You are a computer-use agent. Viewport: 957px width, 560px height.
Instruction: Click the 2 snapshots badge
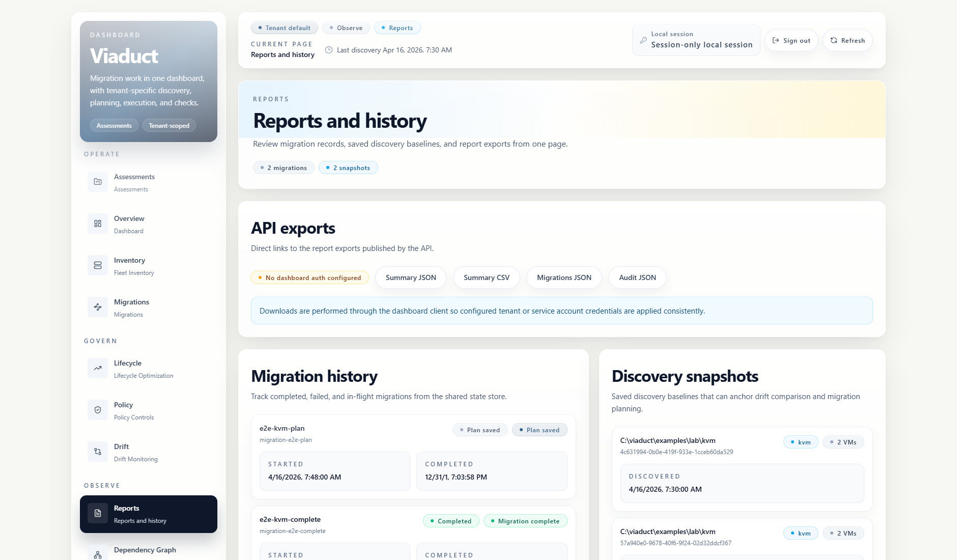coord(348,167)
